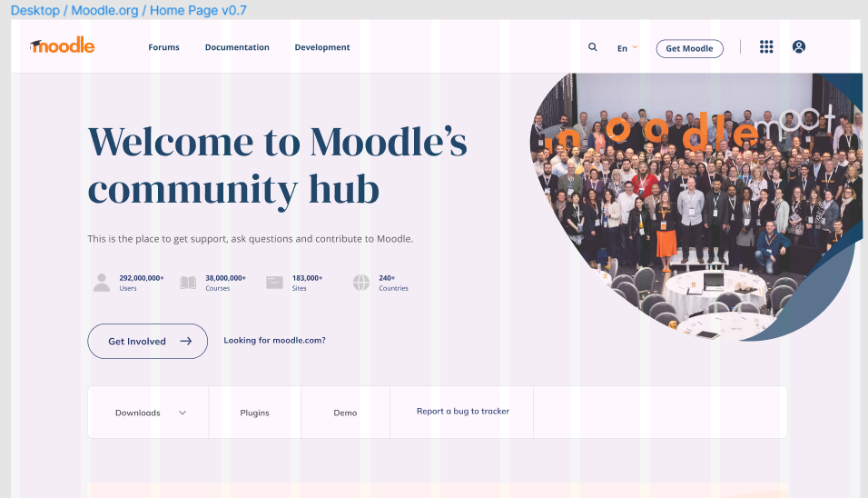The height and width of the screenshot is (498, 868).
Task: Click the Get Involved button label
Action: coord(137,341)
